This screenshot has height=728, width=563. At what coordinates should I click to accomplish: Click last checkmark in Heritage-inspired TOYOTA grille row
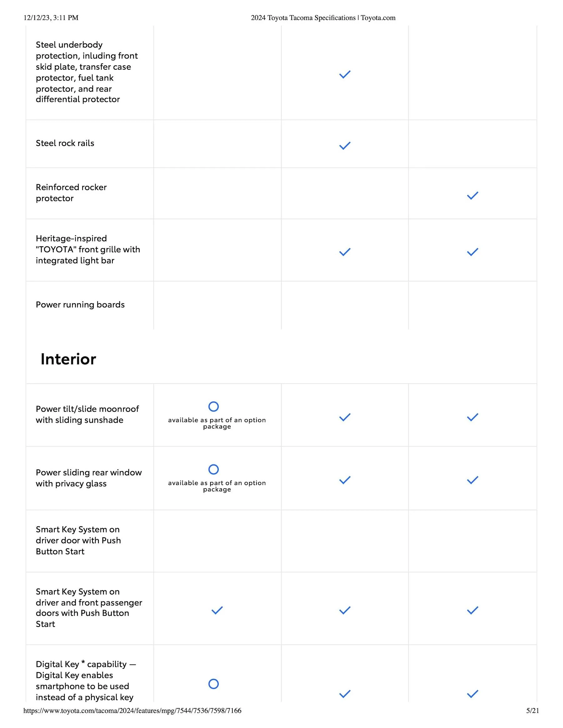pos(472,252)
